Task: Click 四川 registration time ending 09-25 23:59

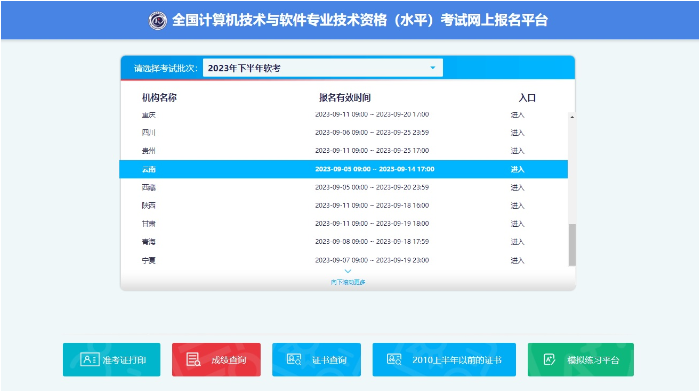Action: pos(372,132)
